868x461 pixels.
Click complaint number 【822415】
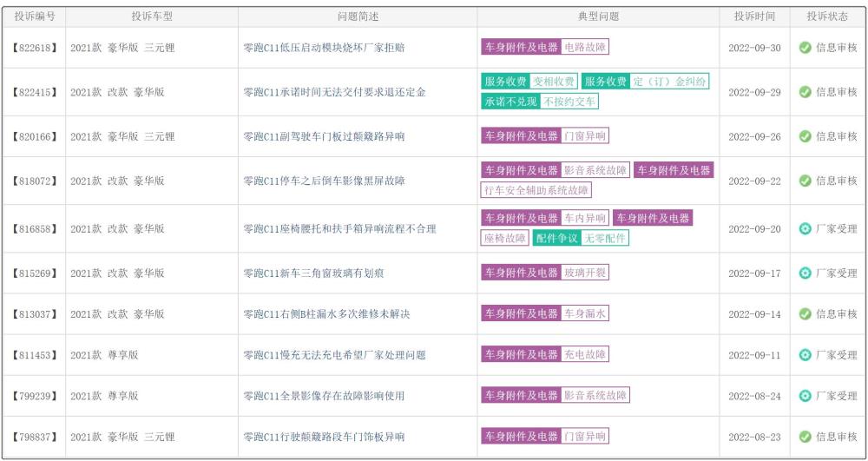pos(35,92)
